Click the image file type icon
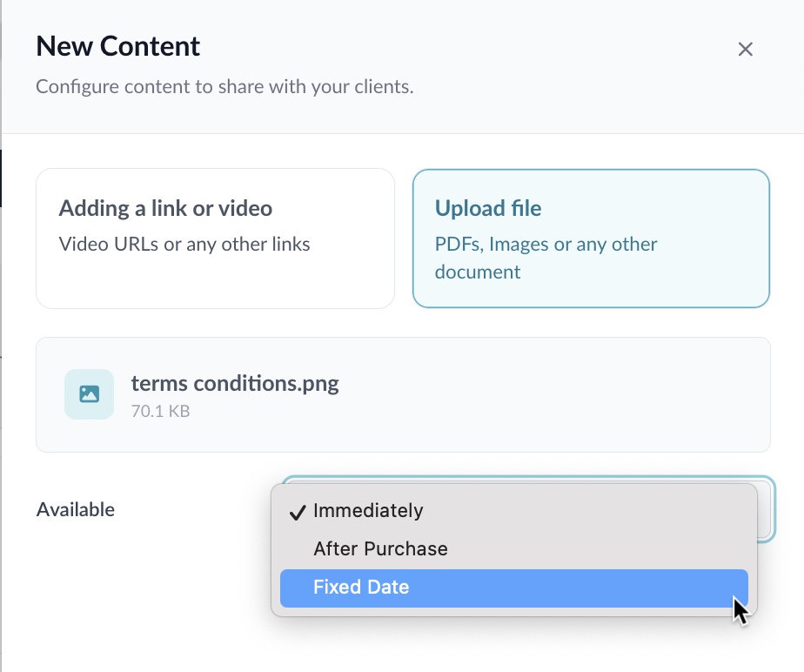 89,394
